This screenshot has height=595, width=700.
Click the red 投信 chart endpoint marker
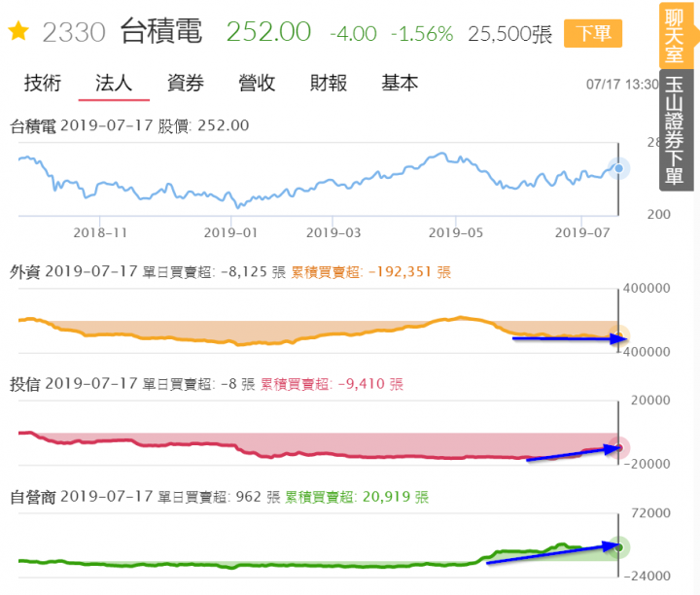(x=618, y=447)
